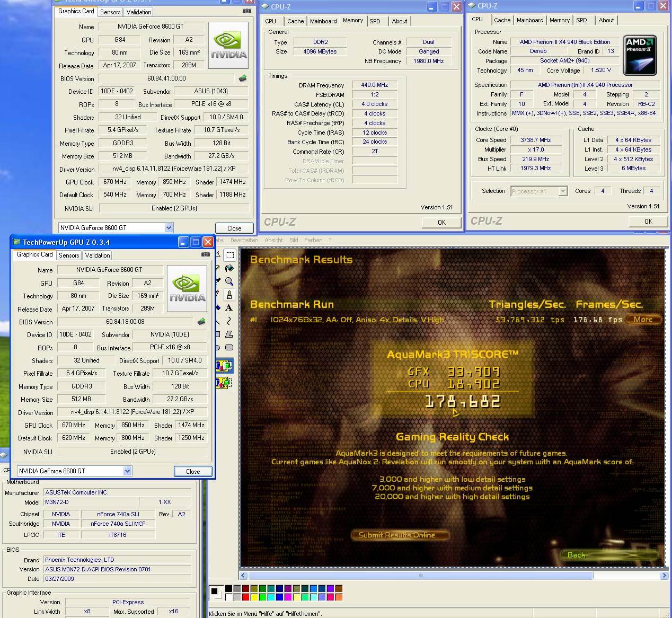Pick the white color swatch in Paint palette
Screen dimensions: 672x618
coord(228,597)
